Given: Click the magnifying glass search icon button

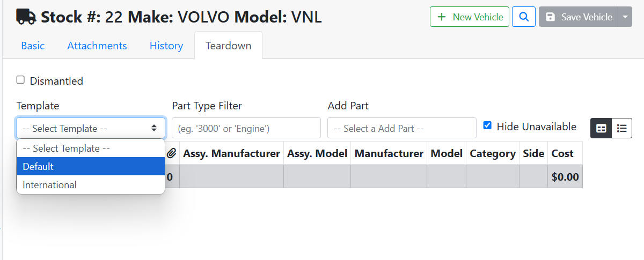Looking at the screenshot, I should 524,17.
